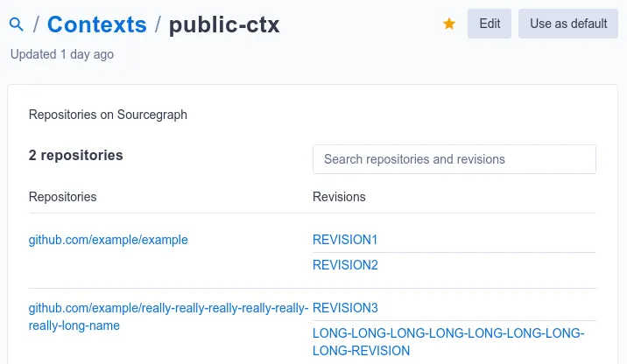Open the REVISION3 link
Screen dimensions: 627x364
tap(345, 308)
